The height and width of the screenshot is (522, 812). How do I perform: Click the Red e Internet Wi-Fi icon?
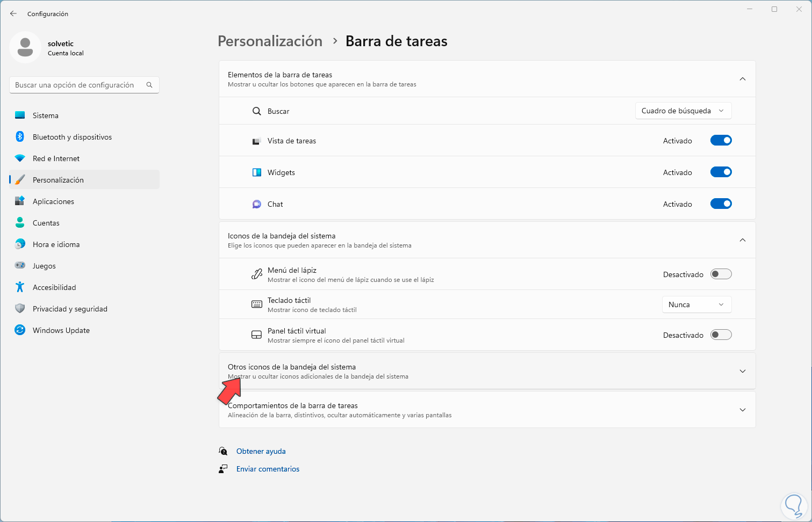[x=20, y=158]
